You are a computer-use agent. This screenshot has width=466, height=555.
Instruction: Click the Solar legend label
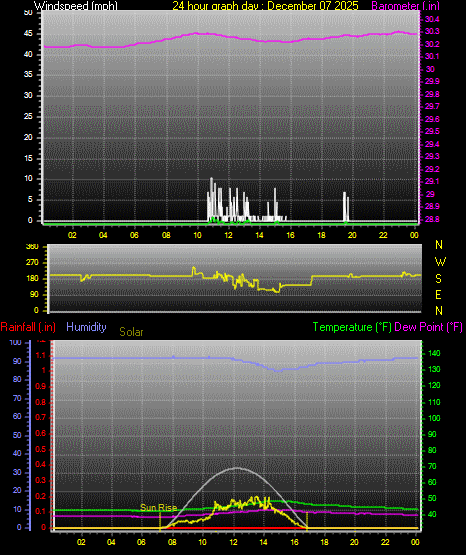coord(131,332)
